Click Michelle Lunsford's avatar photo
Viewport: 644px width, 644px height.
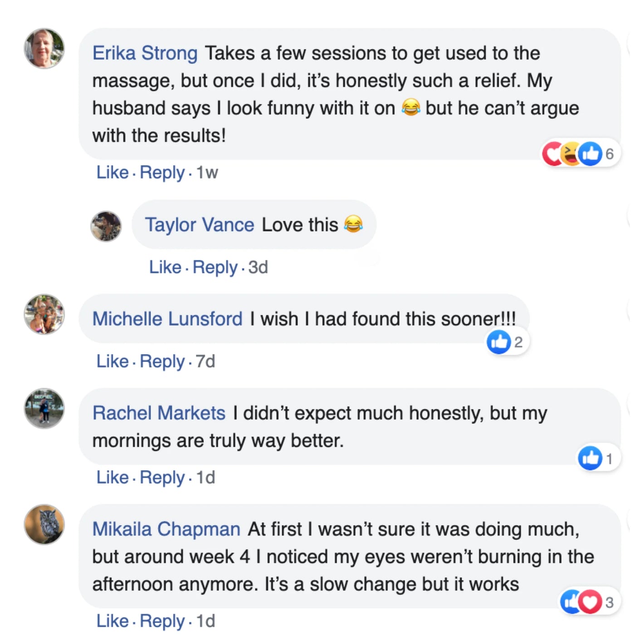(x=44, y=314)
